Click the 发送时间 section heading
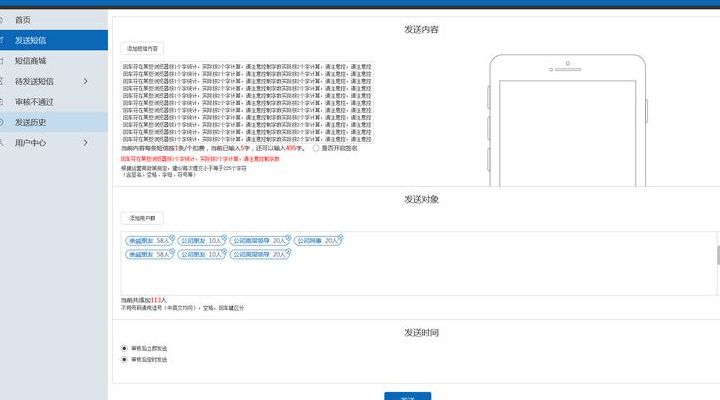720x400 pixels. [421, 332]
